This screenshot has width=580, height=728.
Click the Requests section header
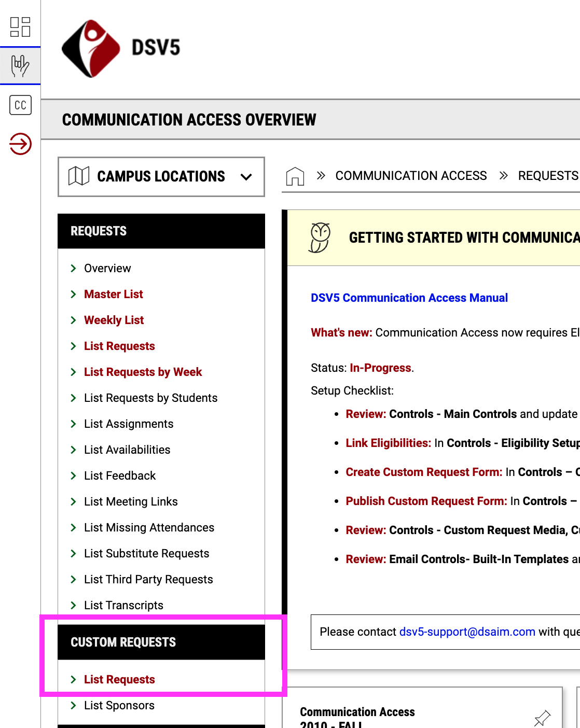(x=161, y=231)
